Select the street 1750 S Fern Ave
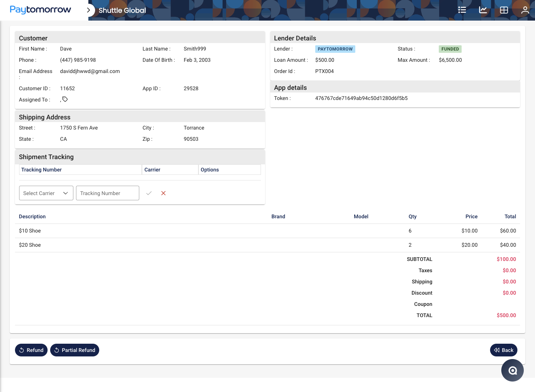This screenshot has width=535, height=392. (79, 128)
